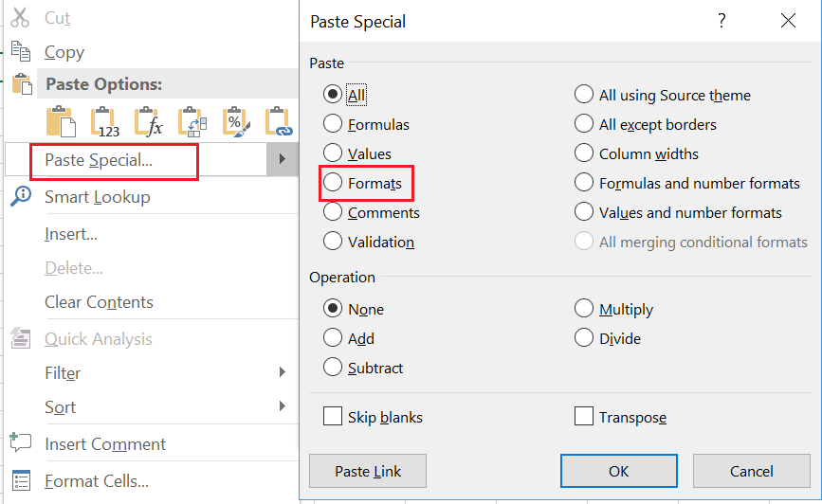The image size is (822, 504).
Task: Click the Paste Formatting percent-brush icon
Action: tap(236, 122)
